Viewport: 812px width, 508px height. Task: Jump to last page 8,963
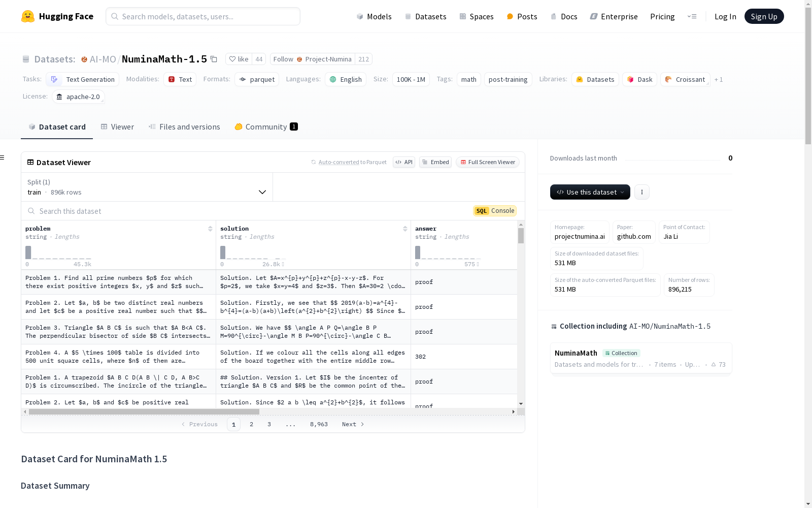319,424
